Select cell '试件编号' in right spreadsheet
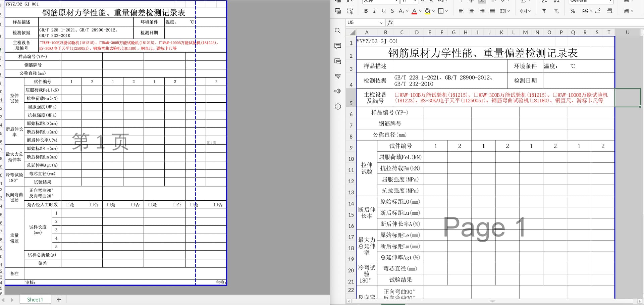This screenshot has width=644, height=305. [x=400, y=146]
